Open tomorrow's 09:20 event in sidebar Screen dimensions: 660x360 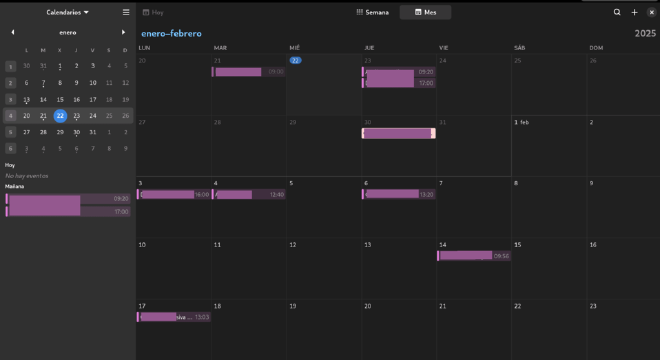click(68, 199)
